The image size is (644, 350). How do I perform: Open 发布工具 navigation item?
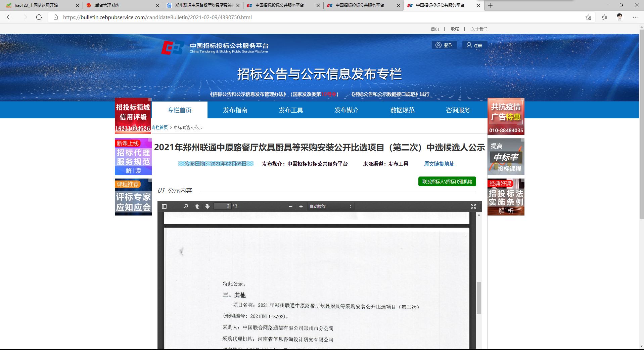point(291,110)
